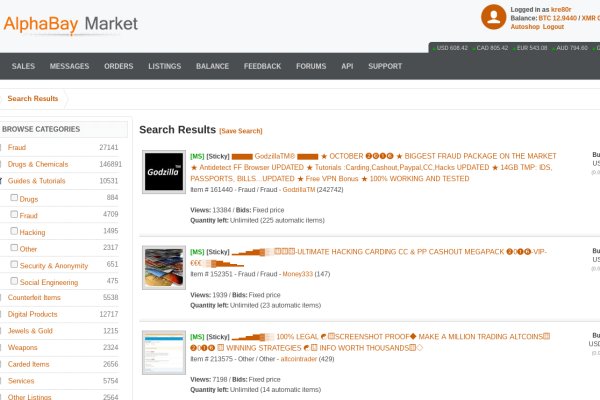Select the Social Engineering subcategory label
Image resolution: width=600 pixels, height=400 pixels.
pos(49,282)
